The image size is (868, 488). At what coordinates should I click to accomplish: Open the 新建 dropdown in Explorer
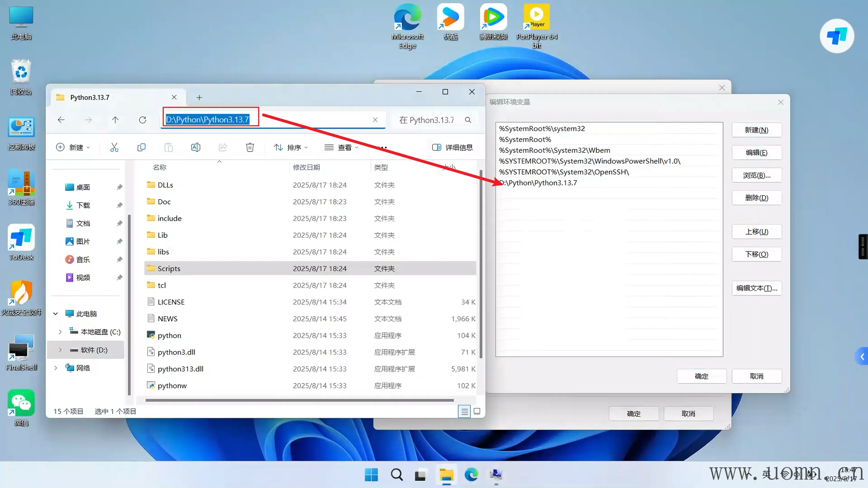coord(73,147)
